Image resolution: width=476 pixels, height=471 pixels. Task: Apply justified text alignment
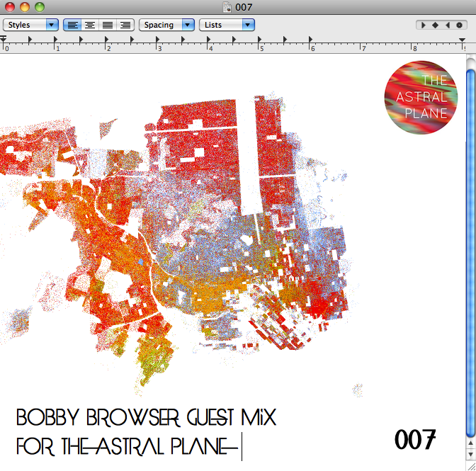click(x=108, y=25)
